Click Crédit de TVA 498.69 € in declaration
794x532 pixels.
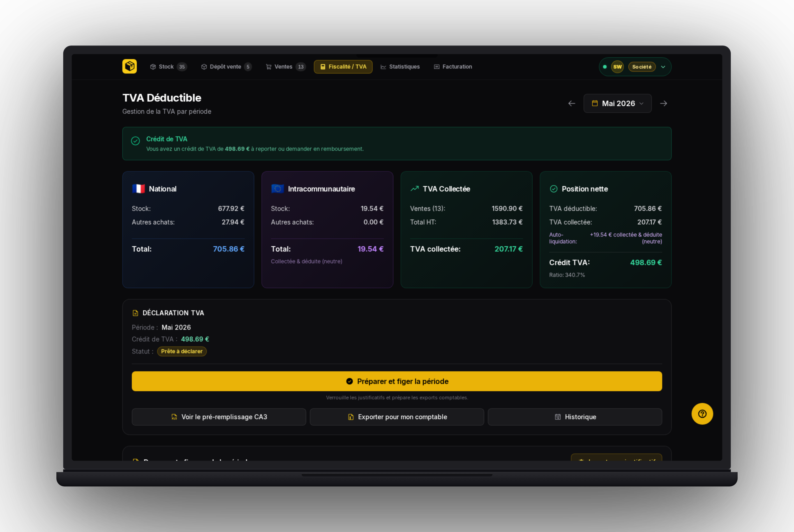tap(195, 339)
